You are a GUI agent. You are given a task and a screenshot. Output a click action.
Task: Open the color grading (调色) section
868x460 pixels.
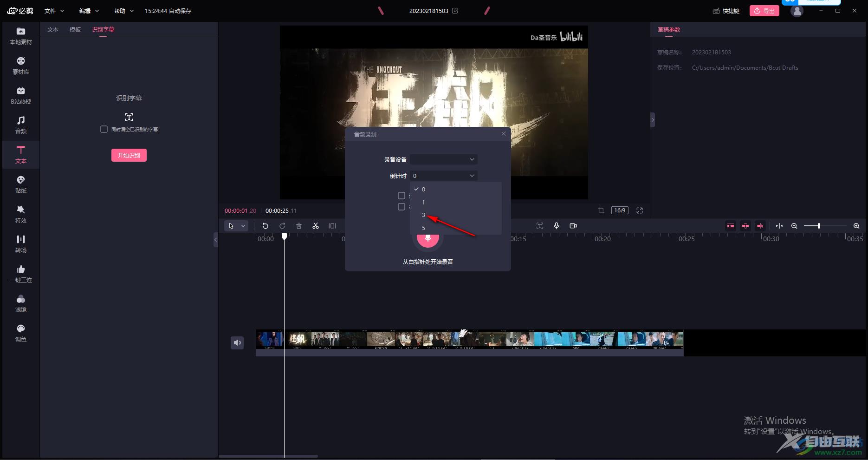(x=21, y=334)
